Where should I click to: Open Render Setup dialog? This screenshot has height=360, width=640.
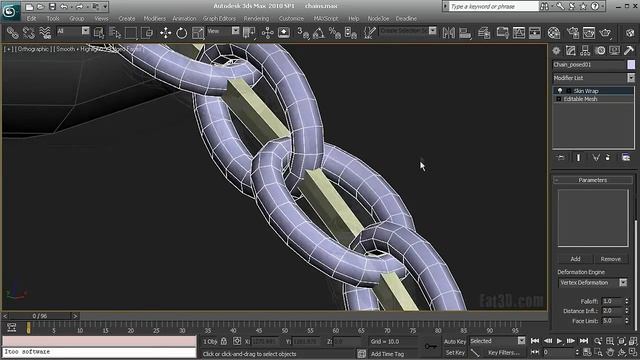(x=573, y=33)
